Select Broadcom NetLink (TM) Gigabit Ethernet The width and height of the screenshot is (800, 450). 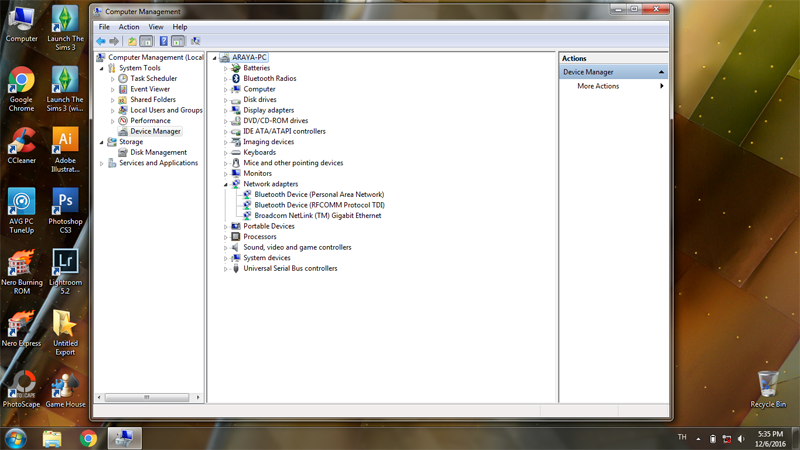pos(317,216)
